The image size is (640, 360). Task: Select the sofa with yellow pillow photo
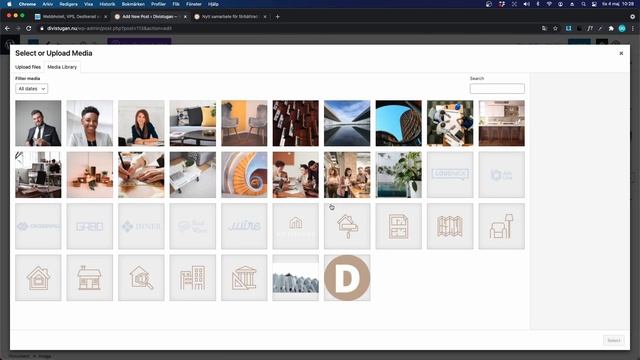pos(193,123)
